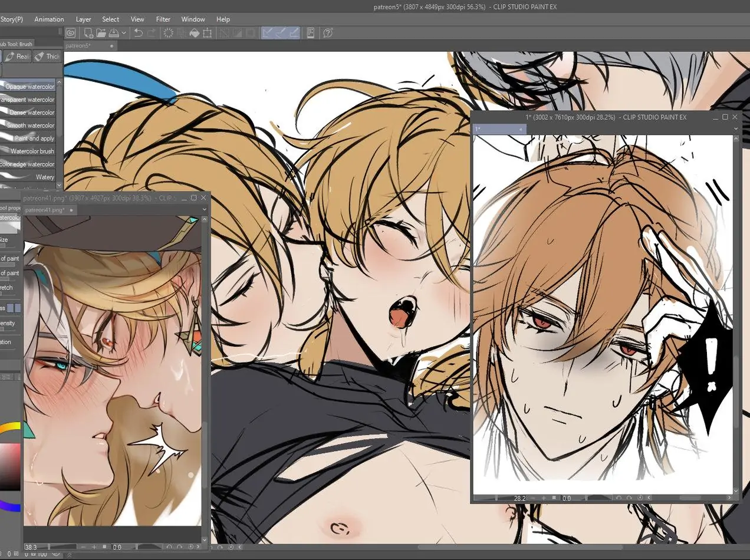This screenshot has height=560, width=750.
Task: Select the Smooth watercolor brush
Action: coord(29,126)
